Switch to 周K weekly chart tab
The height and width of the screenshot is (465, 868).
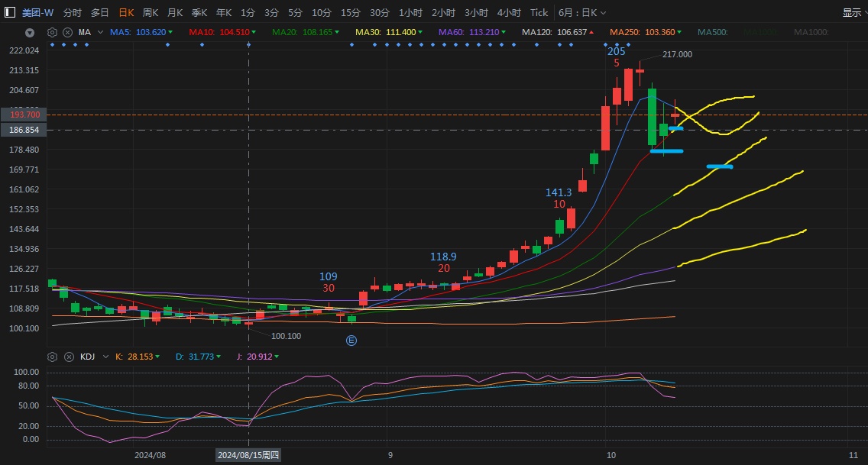click(151, 12)
